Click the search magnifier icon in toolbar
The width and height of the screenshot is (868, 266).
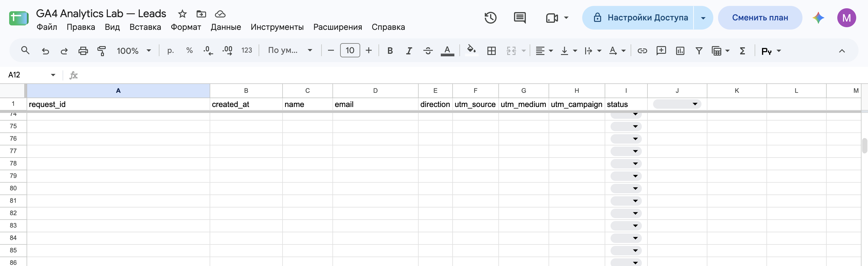tap(25, 51)
